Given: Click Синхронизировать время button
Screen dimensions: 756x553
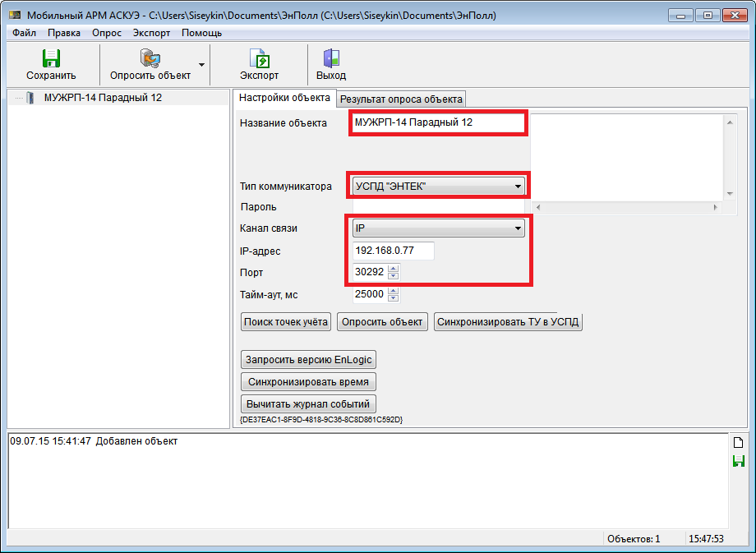Looking at the screenshot, I should coord(308,382).
